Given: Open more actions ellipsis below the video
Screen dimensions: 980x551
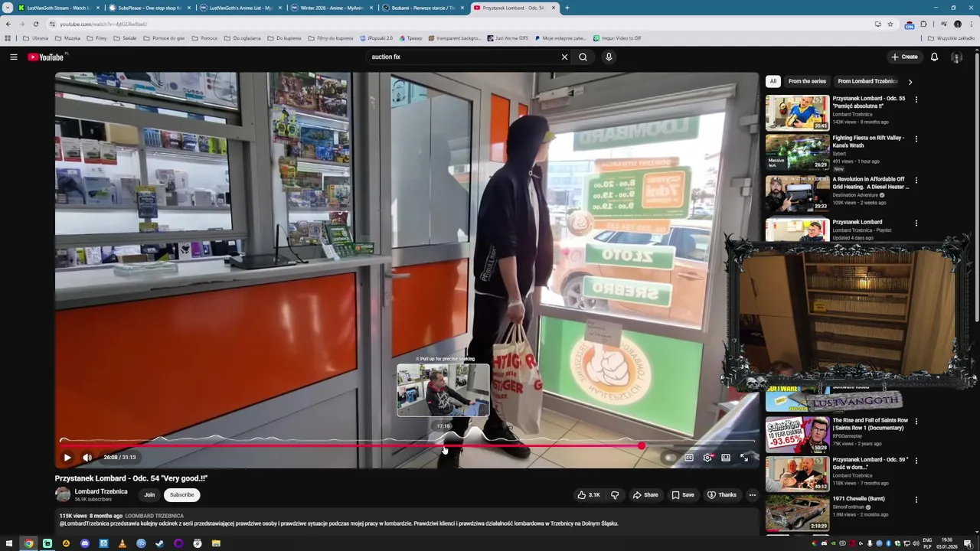Looking at the screenshot, I should (x=752, y=495).
